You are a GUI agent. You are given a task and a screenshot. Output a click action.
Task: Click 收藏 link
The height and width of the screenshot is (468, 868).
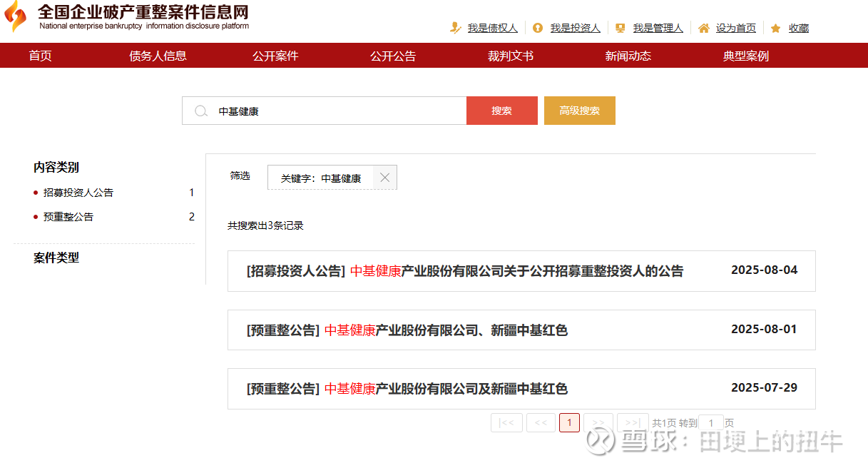tap(799, 28)
